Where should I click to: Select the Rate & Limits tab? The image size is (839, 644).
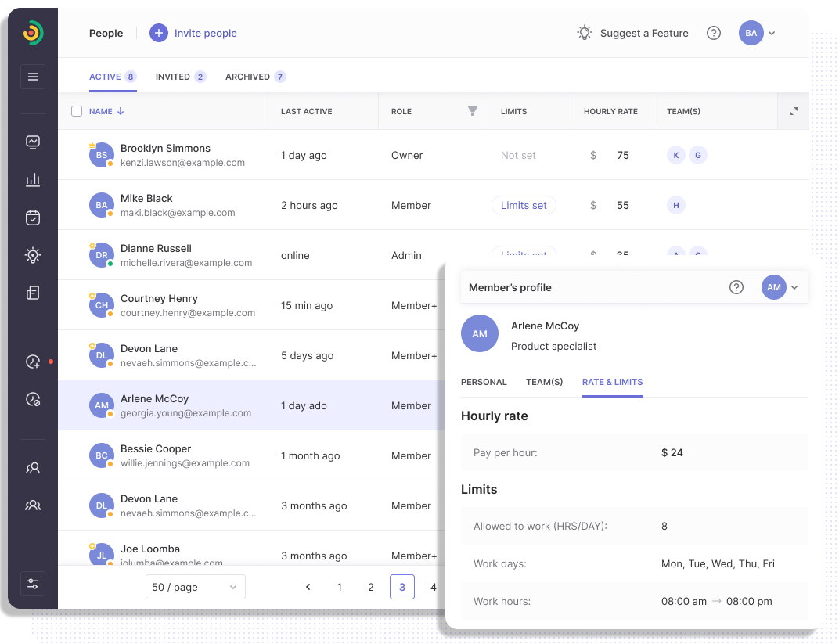(x=613, y=382)
